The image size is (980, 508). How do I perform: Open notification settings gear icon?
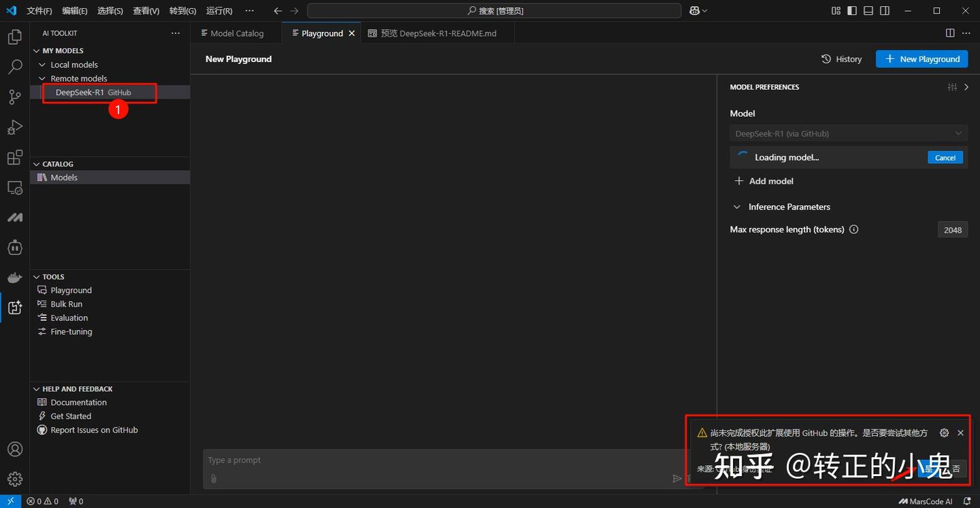click(x=944, y=433)
